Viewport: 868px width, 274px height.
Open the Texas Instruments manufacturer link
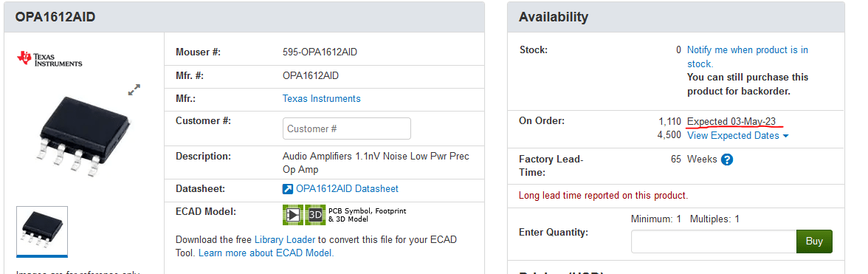click(x=321, y=98)
